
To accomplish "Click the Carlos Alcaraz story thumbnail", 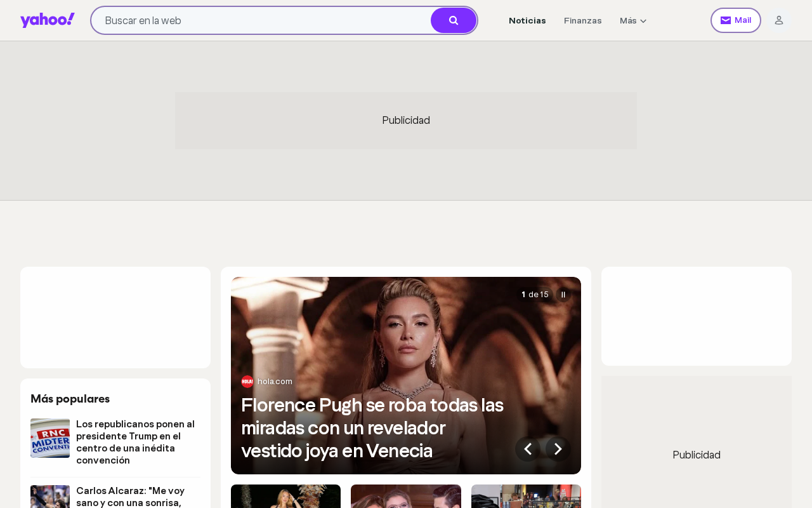I will pos(50,497).
